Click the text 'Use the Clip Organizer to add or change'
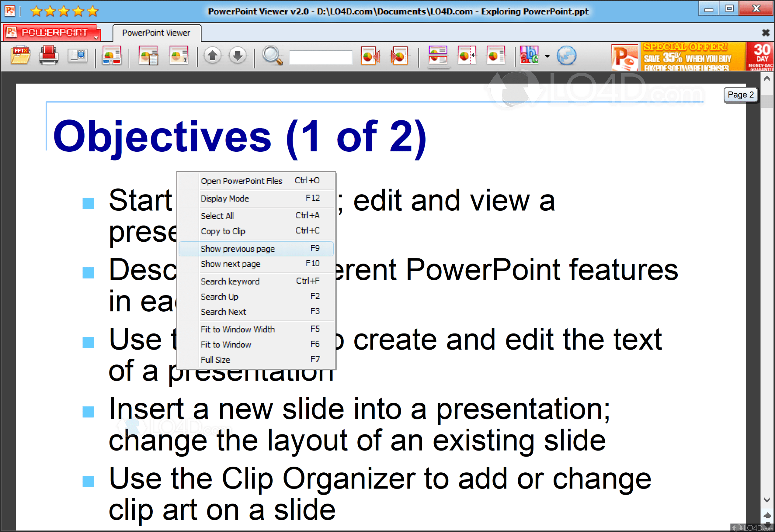 click(380, 480)
